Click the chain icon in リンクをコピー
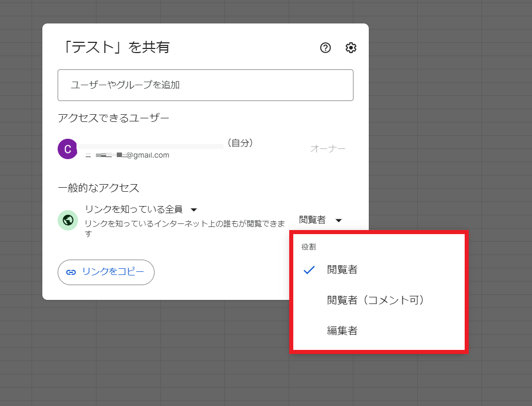532x406 pixels. pyautogui.click(x=71, y=272)
